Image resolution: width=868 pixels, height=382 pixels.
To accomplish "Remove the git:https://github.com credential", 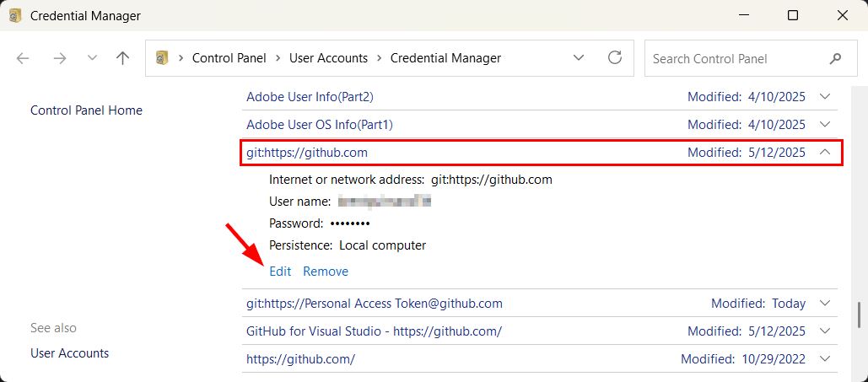I will (326, 272).
